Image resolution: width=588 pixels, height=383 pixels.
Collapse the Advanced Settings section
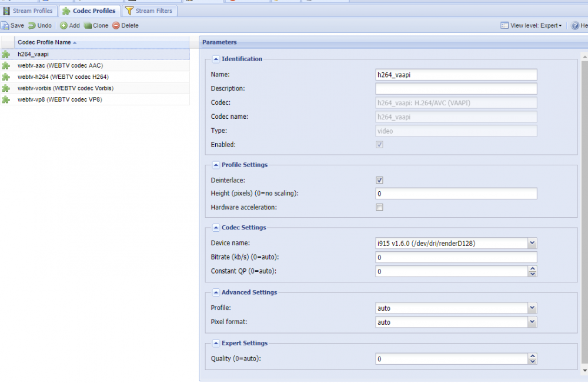tap(216, 292)
